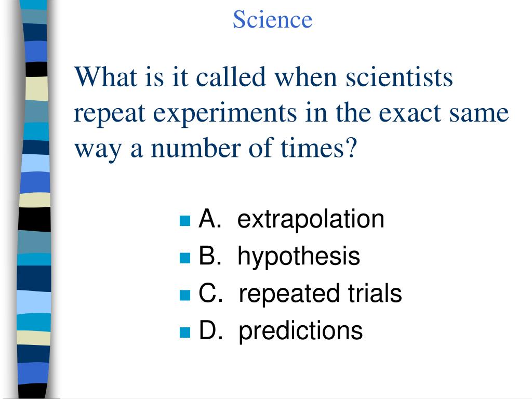532x399 pixels.
Task: Click the blue bullet beside extrapolation
Action: [x=185, y=221]
